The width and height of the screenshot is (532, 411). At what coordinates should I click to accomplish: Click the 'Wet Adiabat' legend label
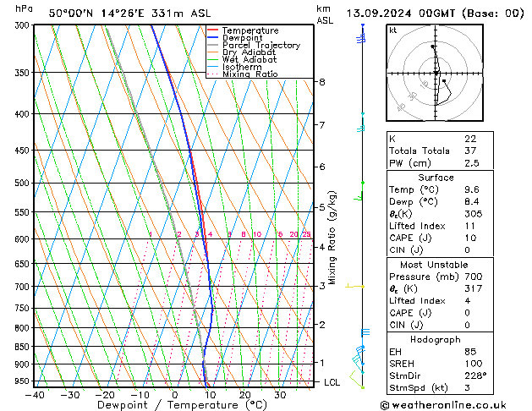click(x=250, y=59)
